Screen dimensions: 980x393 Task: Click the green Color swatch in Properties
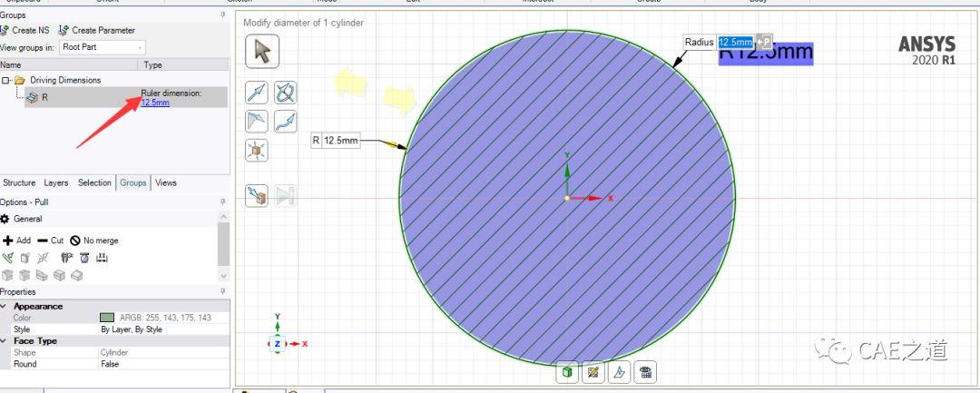[x=107, y=318]
